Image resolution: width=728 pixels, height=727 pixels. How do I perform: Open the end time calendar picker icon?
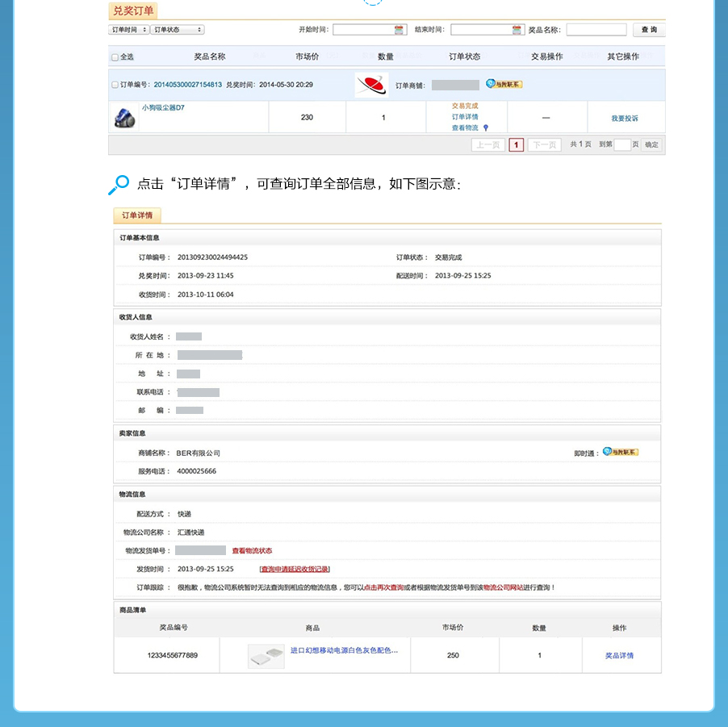click(x=517, y=30)
